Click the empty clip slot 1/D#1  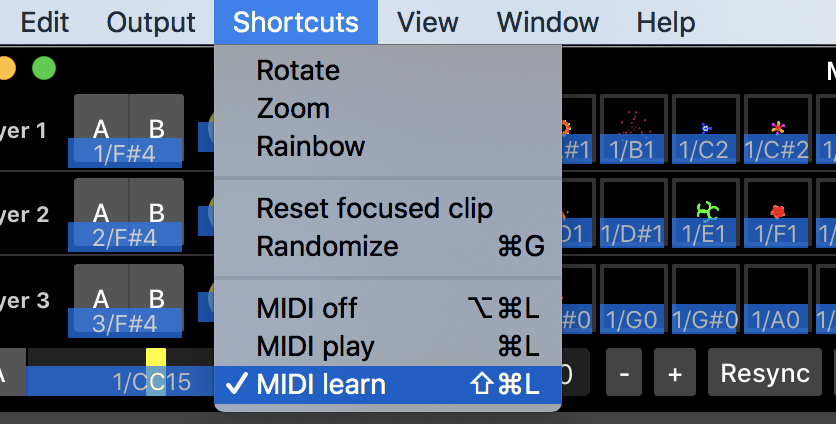click(633, 212)
